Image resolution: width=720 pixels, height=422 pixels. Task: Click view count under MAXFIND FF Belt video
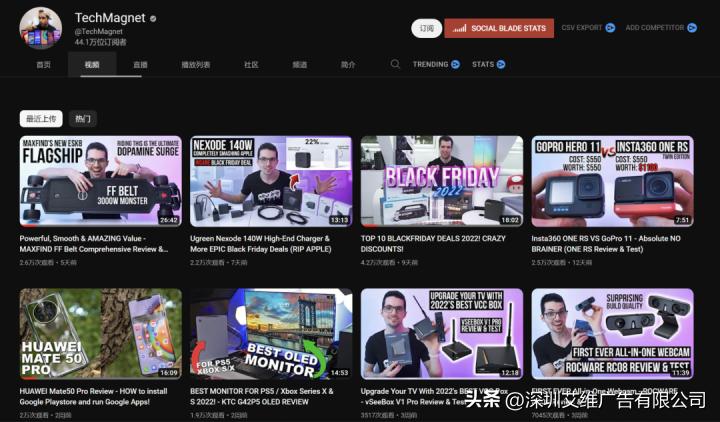36,263
